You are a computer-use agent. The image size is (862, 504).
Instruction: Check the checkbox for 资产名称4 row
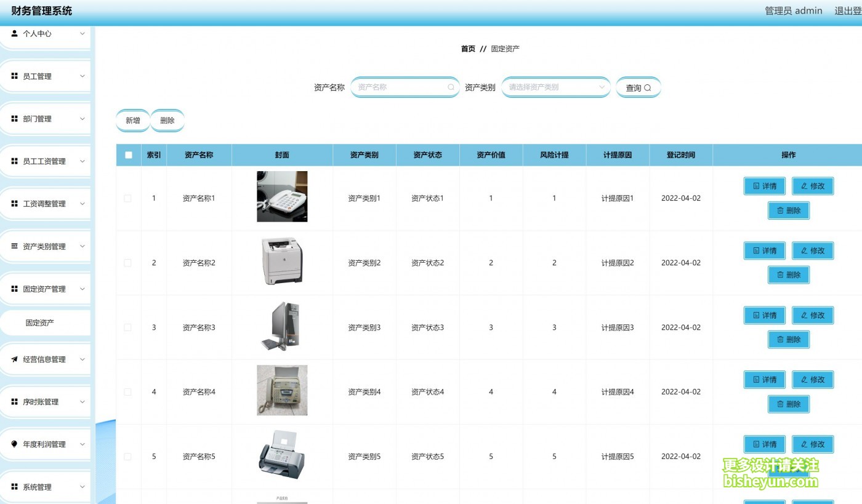click(127, 392)
